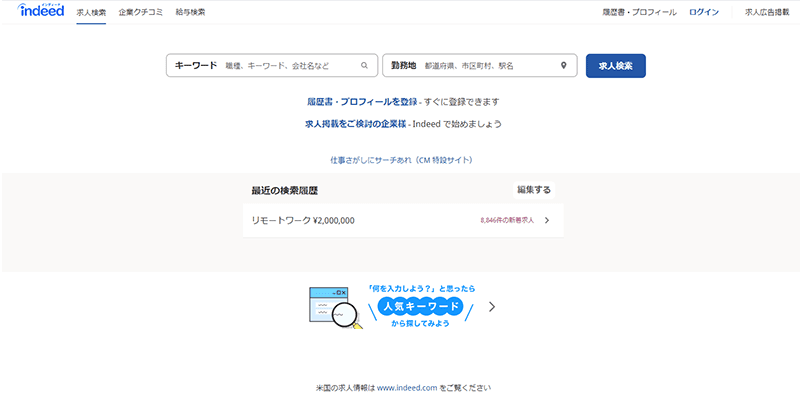
Task: Select the リモートワーク ¥2,000,000 history entry
Action: point(403,220)
